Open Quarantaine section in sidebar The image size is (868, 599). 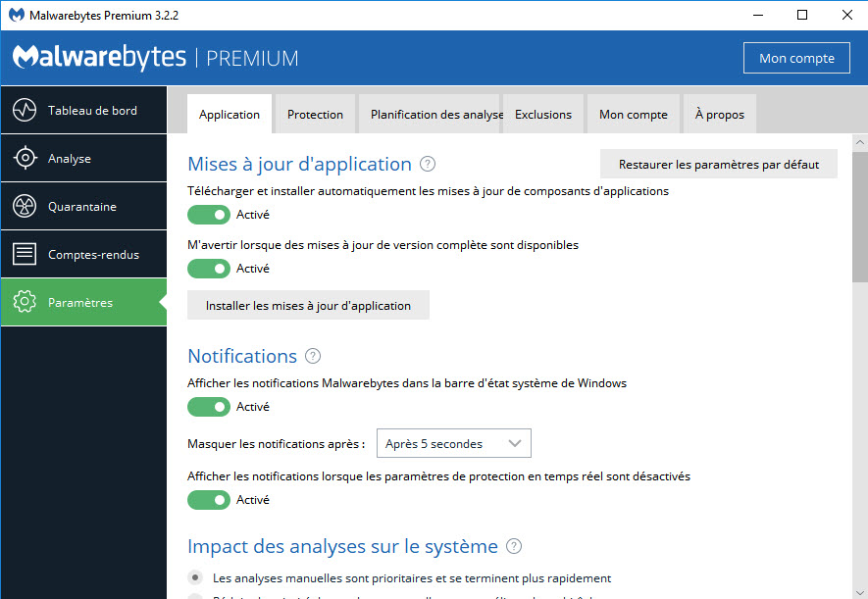pos(83,206)
